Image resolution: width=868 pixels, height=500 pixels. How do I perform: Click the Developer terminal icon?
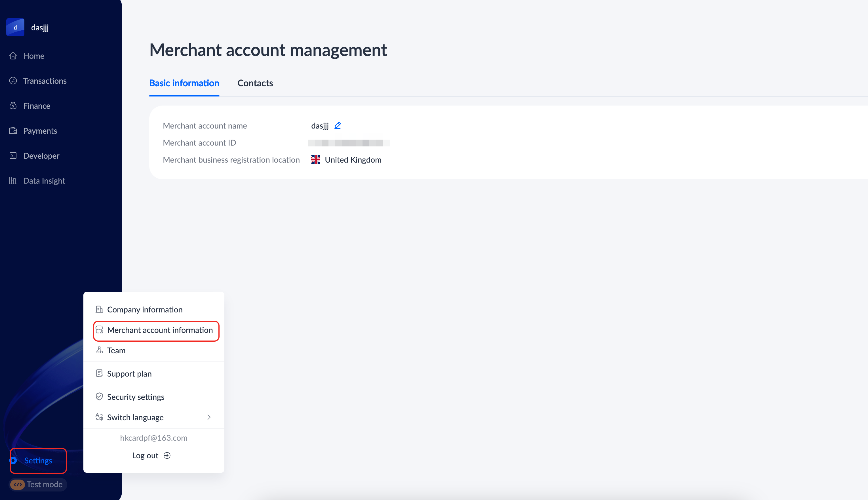[13, 156]
